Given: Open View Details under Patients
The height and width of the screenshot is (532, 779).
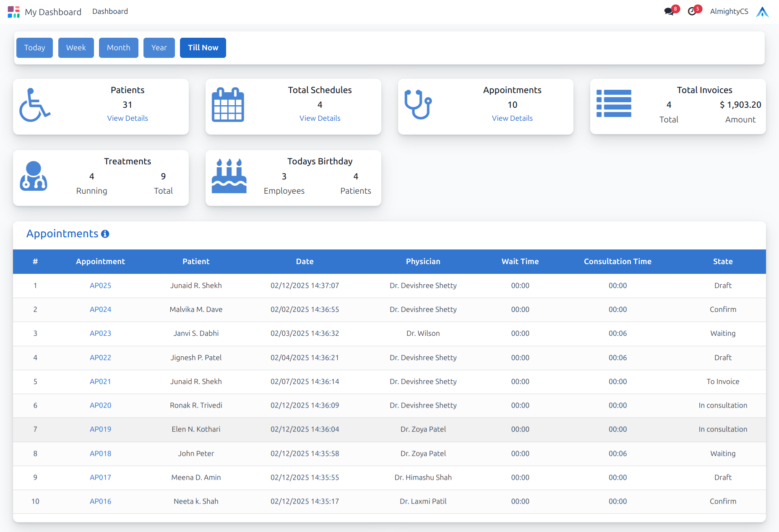Looking at the screenshot, I should pos(128,118).
